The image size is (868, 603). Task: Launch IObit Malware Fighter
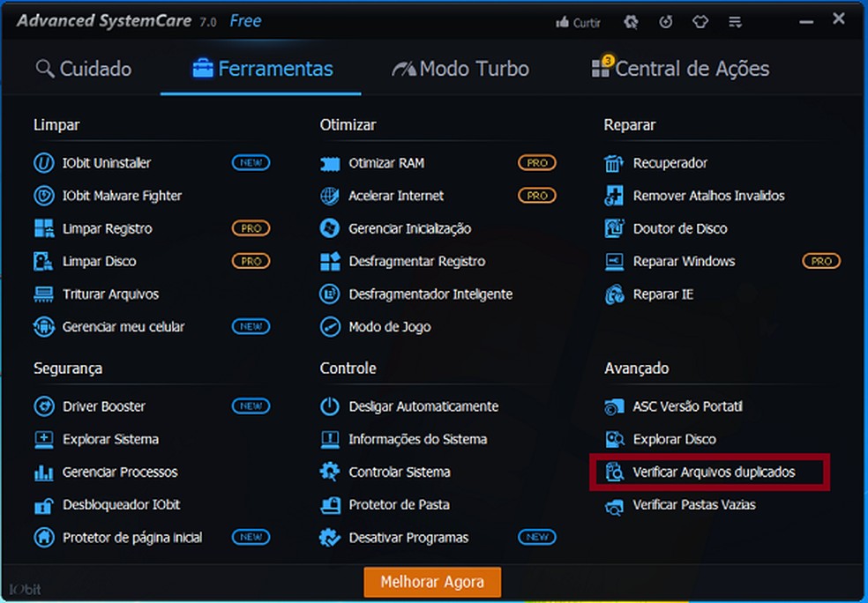(x=122, y=196)
